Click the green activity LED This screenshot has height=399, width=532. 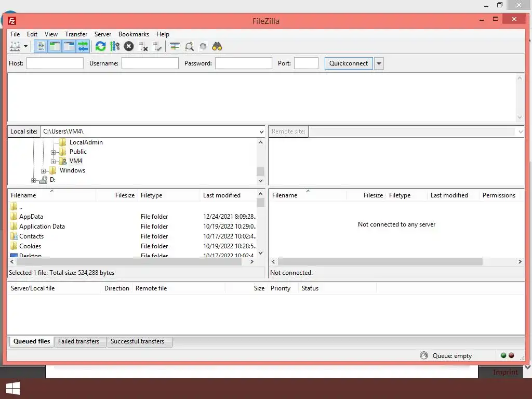(x=503, y=355)
